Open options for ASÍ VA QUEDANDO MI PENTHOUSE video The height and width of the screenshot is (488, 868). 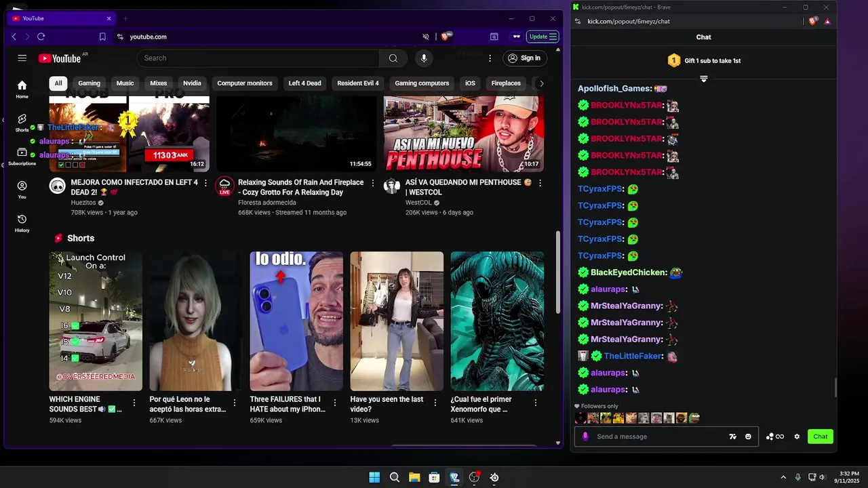coord(540,183)
